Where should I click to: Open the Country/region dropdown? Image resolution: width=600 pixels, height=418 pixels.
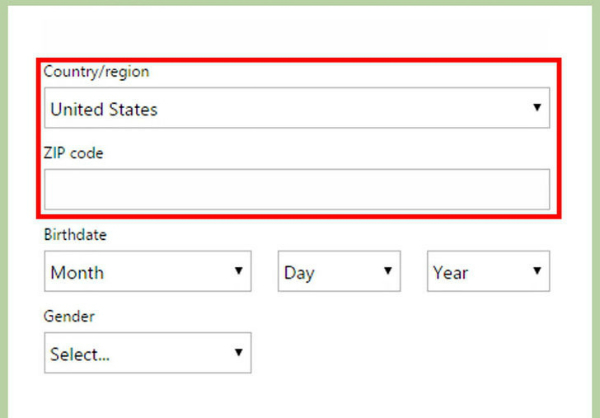coord(297,108)
